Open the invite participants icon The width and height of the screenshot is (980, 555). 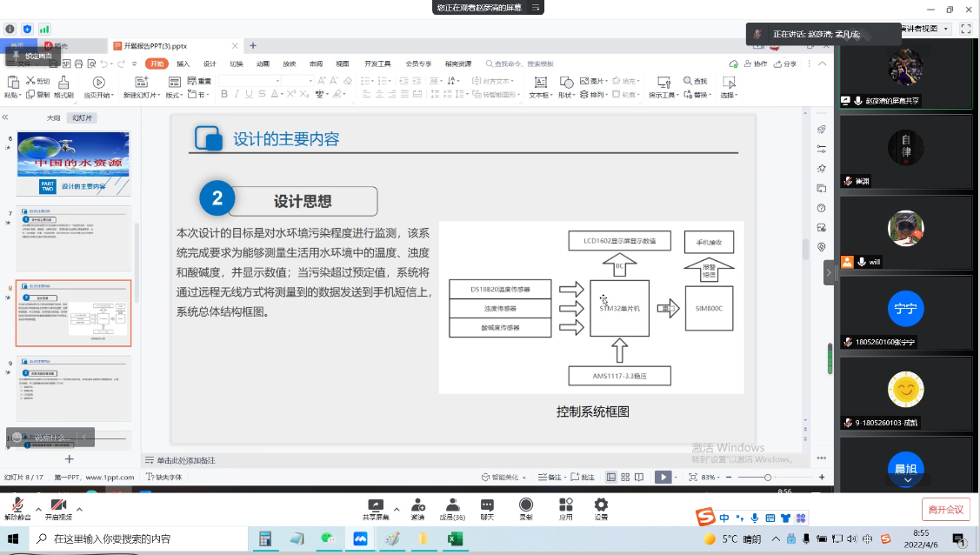(x=418, y=506)
